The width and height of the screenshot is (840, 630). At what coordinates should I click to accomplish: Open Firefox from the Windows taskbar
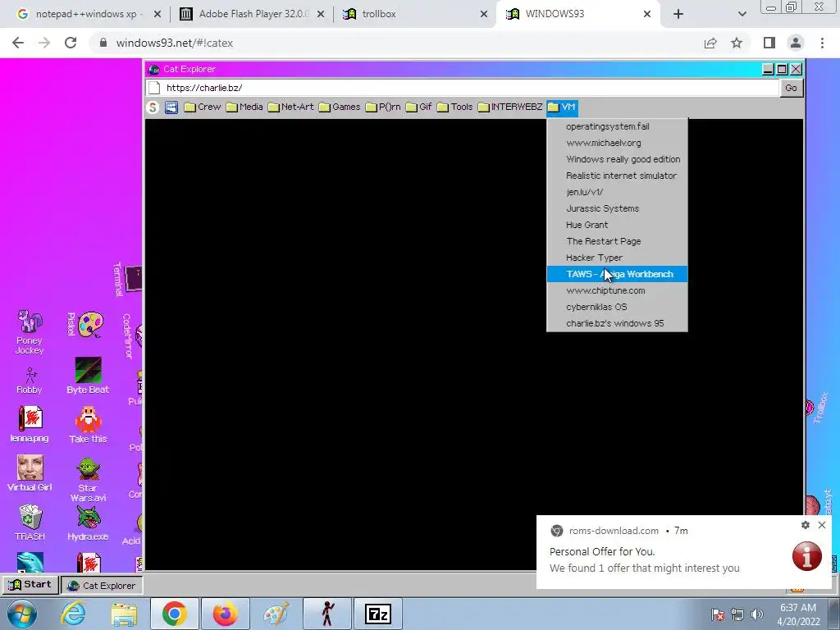click(x=225, y=614)
